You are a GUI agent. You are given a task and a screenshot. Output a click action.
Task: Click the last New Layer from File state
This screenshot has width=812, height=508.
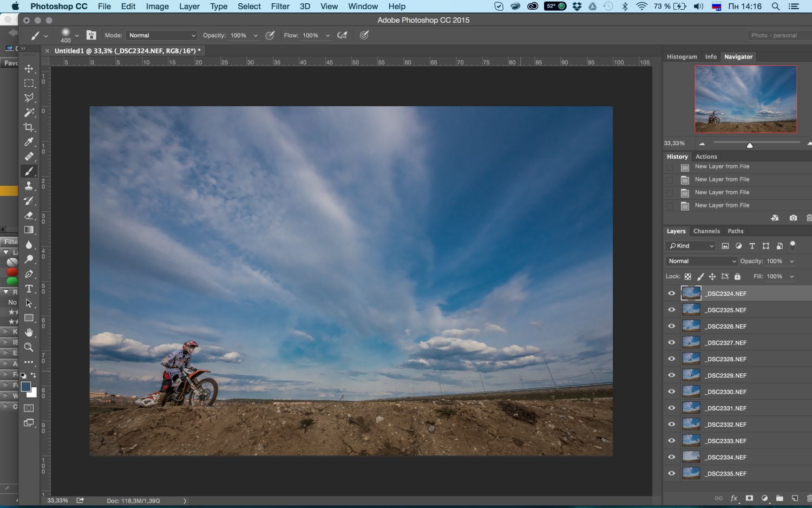[x=722, y=206]
